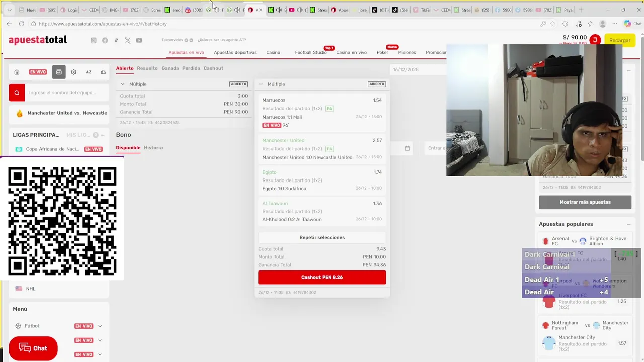Collapse the Apuestas populares panel
Screen dimensions: 644x362
coord(629,224)
